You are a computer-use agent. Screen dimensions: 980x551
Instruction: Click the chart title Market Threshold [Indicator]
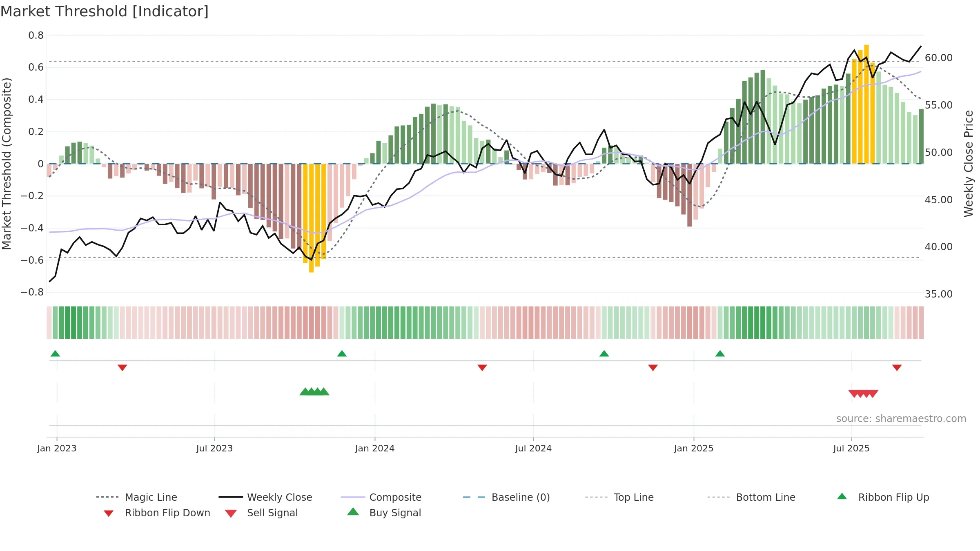click(105, 11)
